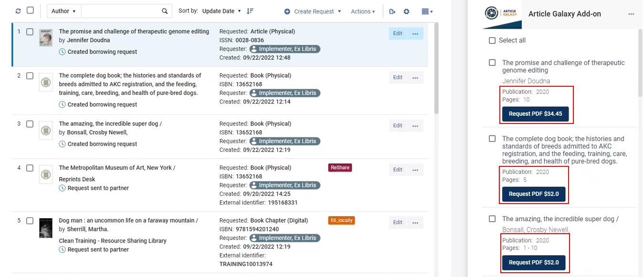Click Request PDF $34.45 button
644x277 pixels.
535,114
